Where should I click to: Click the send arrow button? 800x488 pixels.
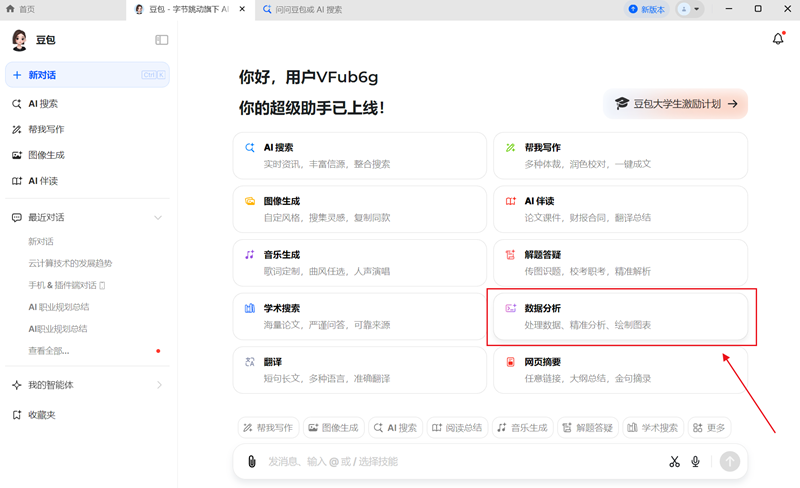point(730,461)
